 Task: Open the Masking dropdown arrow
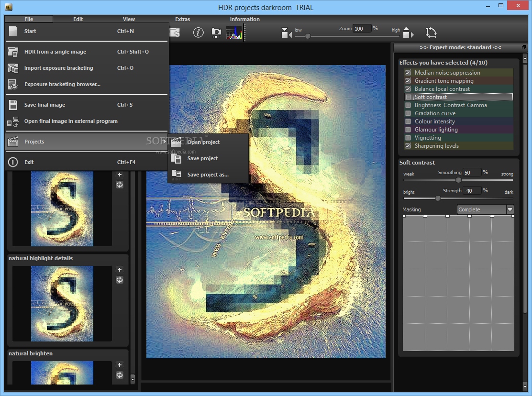coord(510,209)
